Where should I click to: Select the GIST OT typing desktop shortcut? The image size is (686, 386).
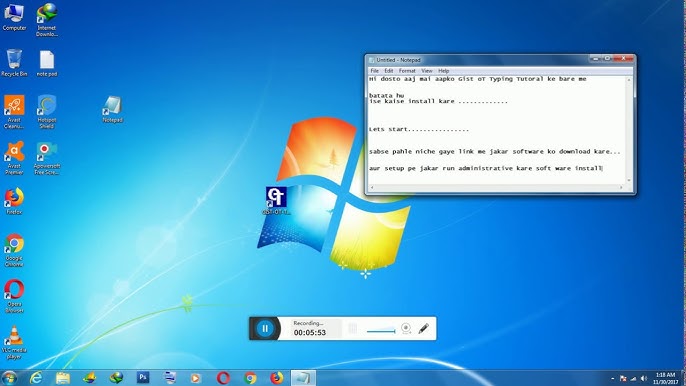point(276,200)
